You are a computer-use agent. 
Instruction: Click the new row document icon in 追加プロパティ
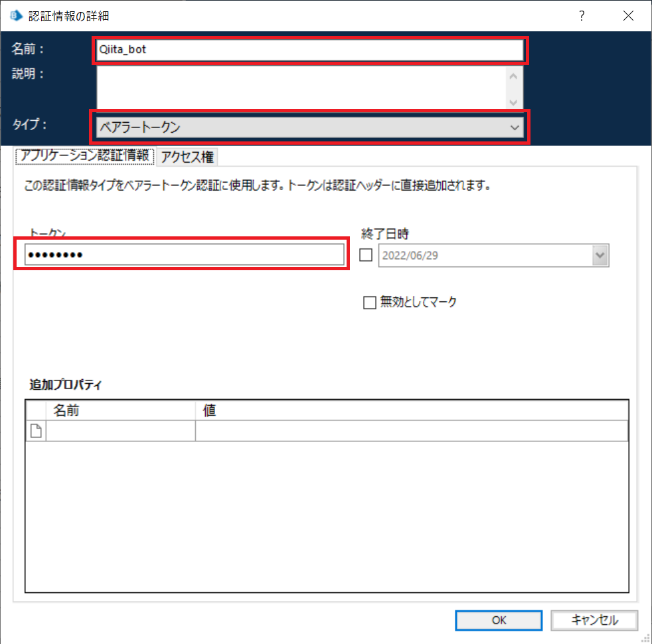click(35, 430)
